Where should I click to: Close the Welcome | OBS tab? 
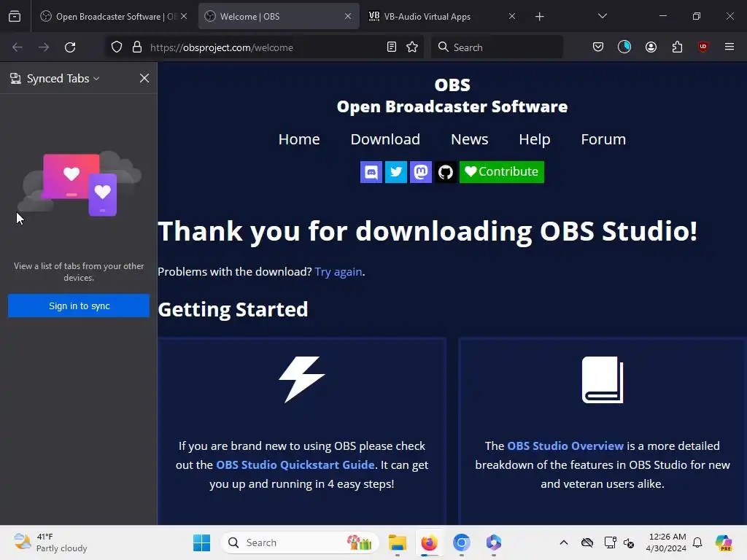click(x=348, y=16)
